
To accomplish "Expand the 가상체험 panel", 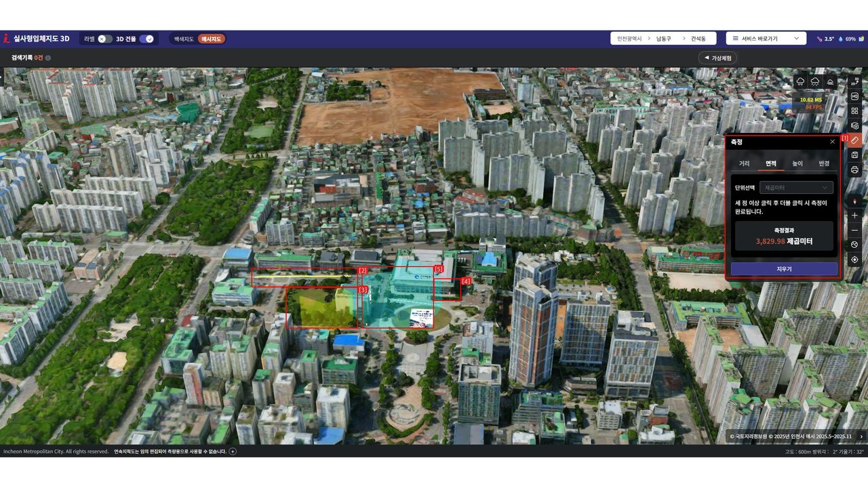I will (x=717, y=58).
